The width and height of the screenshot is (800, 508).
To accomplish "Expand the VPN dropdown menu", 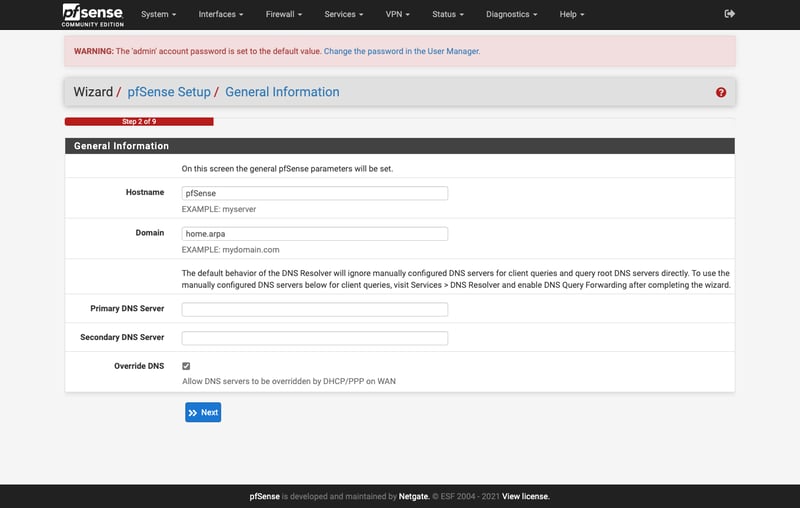I will pyautogui.click(x=397, y=14).
